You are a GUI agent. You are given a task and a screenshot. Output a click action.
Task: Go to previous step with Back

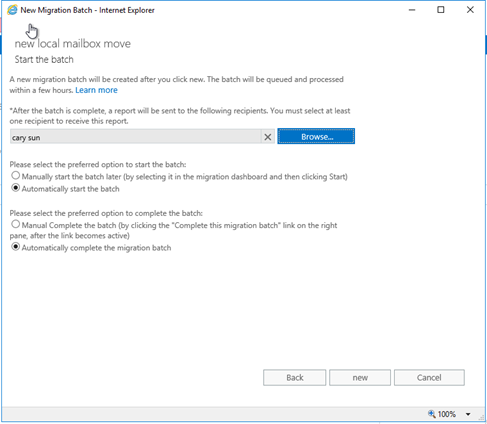coord(295,378)
